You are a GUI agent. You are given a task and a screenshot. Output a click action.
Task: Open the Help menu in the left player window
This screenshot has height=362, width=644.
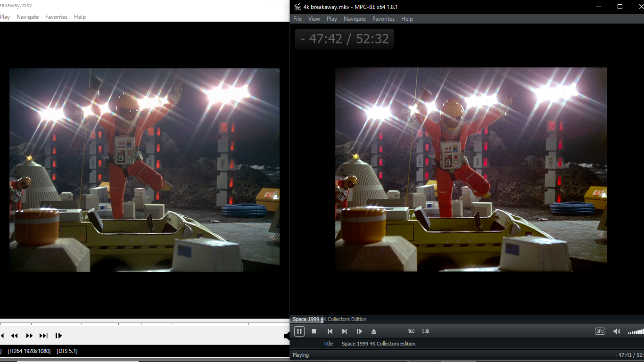[80, 17]
